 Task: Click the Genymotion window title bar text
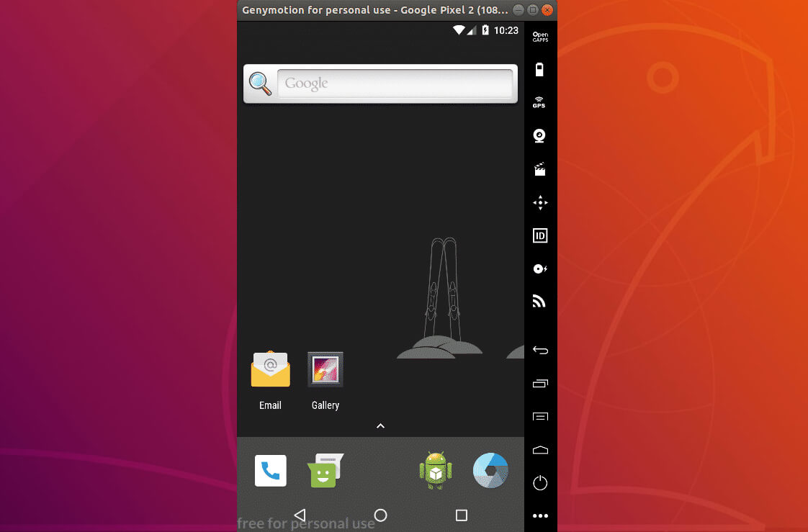(x=375, y=10)
